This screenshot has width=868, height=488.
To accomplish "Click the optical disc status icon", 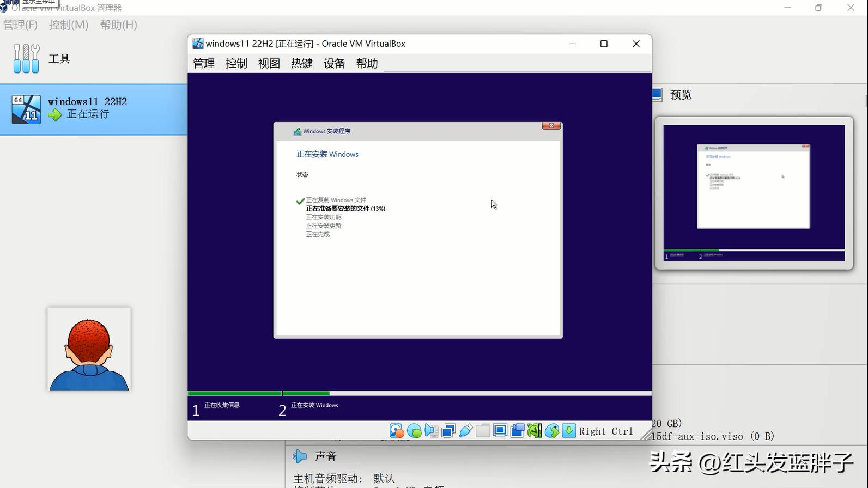I will (414, 431).
